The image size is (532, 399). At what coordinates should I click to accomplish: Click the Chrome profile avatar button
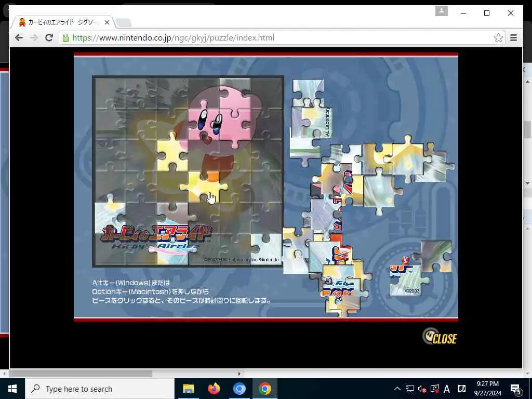click(x=442, y=11)
